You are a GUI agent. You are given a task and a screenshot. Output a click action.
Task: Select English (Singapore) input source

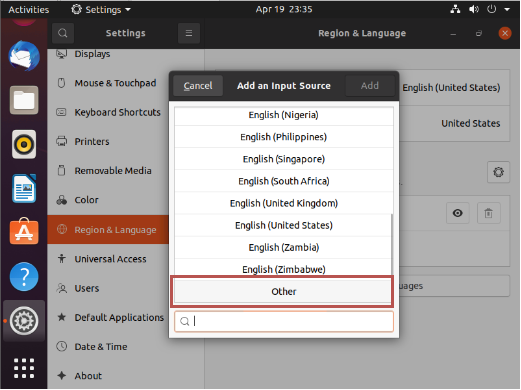click(284, 159)
